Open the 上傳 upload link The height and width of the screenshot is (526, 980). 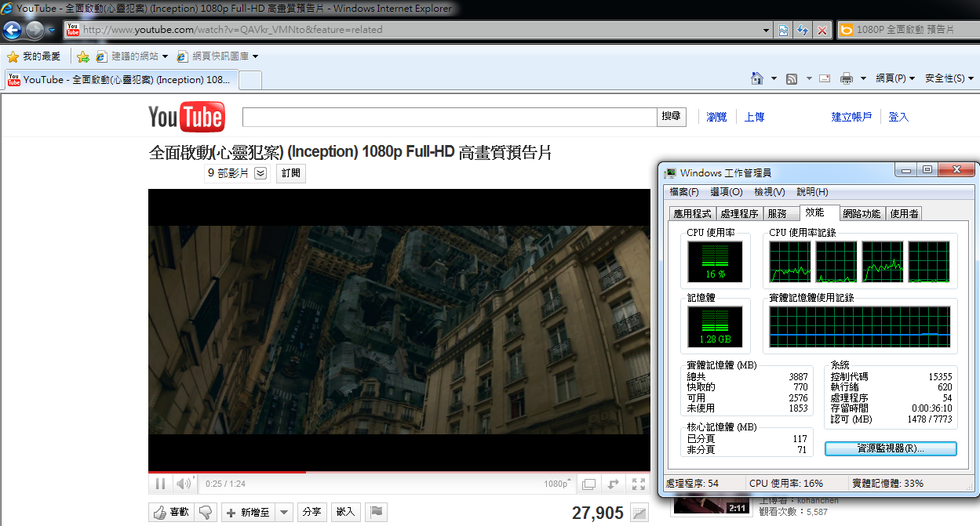click(x=754, y=117)
